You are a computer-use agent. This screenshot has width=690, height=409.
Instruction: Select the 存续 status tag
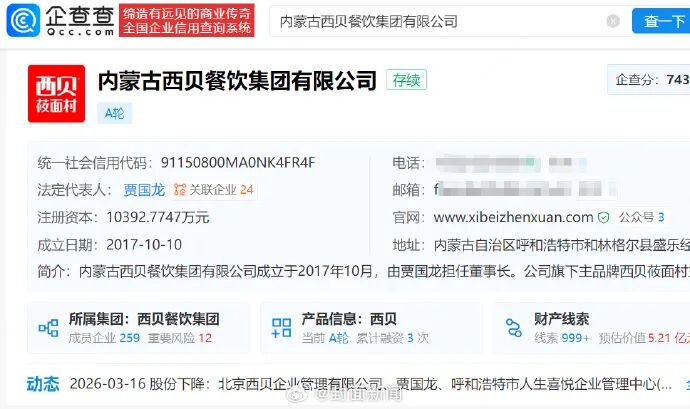[406, 80]
